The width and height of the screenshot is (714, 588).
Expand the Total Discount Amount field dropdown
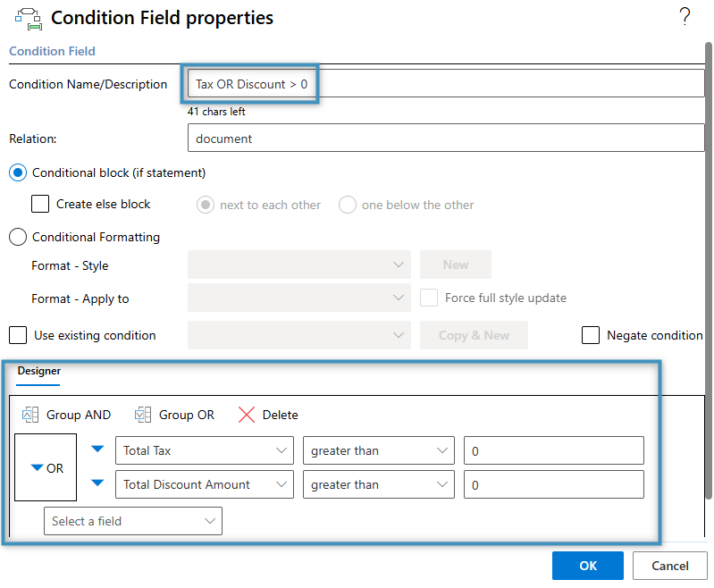point(204,485)
